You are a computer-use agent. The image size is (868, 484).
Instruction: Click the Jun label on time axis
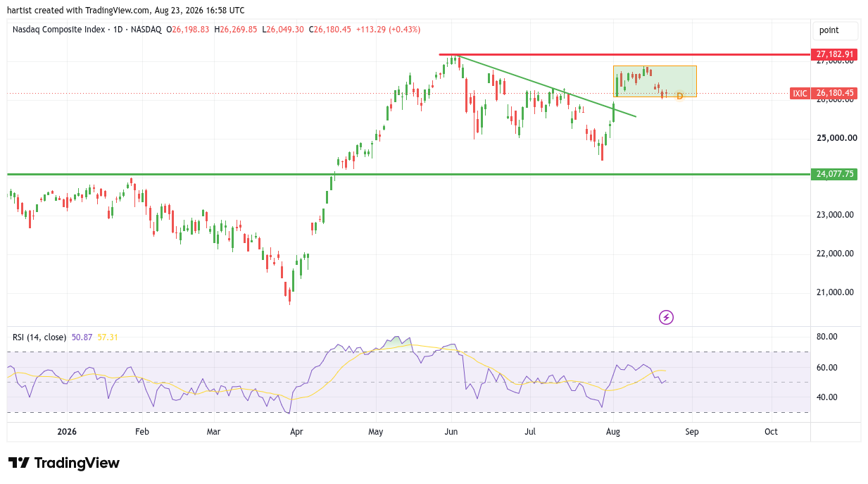click(451, 432)
